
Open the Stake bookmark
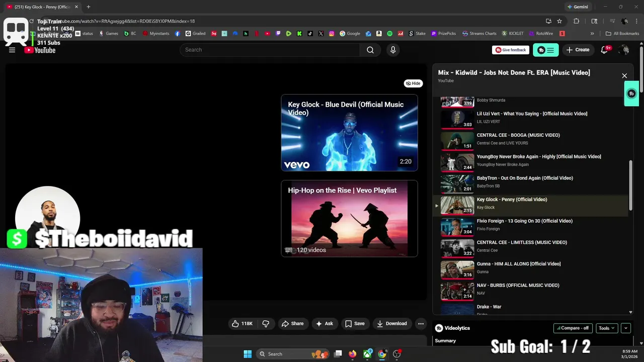click(417, 34)
